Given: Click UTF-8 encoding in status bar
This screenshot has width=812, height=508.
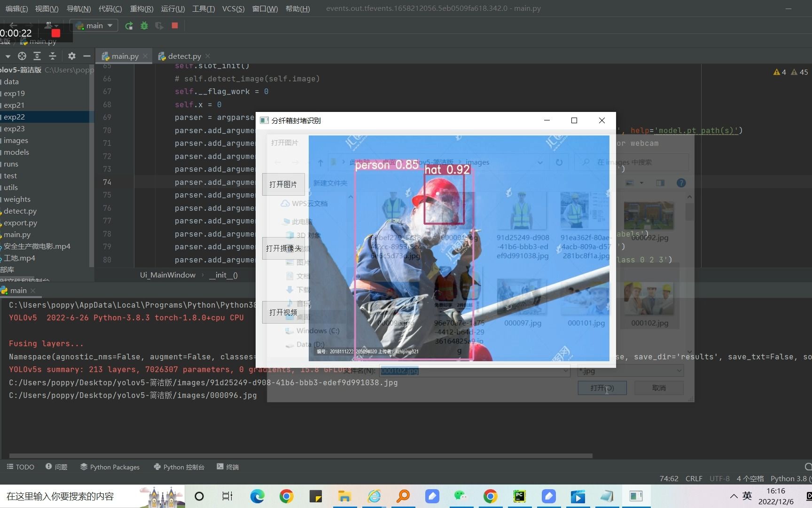Looking at the screenshot, I should 719,479.
